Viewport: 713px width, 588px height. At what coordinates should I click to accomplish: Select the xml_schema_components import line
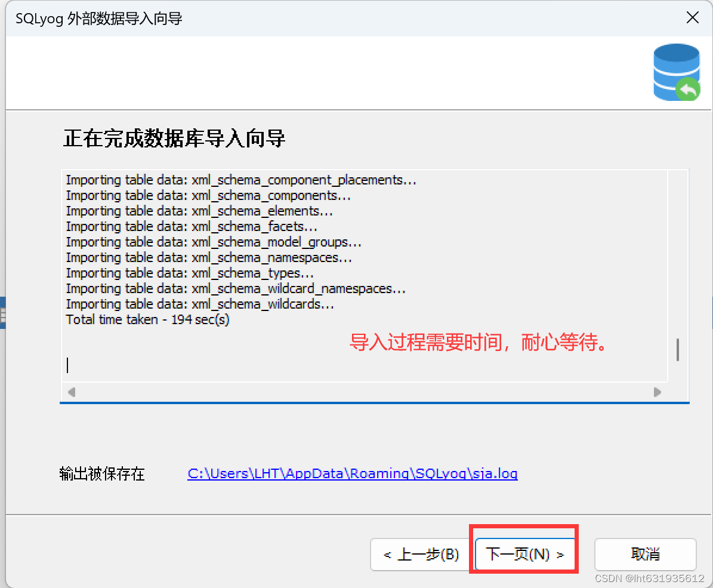[x=208, y=195]
